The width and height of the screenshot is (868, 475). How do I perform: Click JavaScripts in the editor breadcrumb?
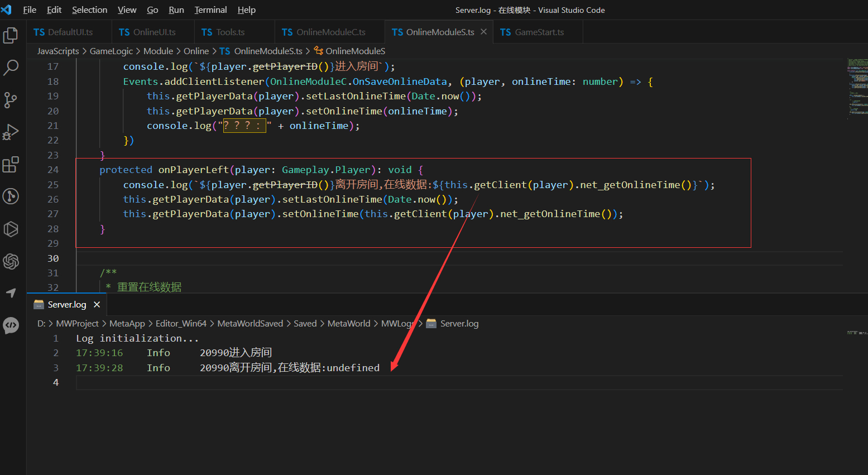click(x=58, y=51)
